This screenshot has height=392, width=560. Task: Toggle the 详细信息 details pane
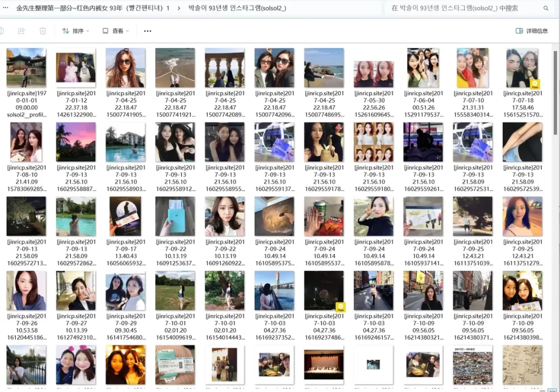pos(532,31)
